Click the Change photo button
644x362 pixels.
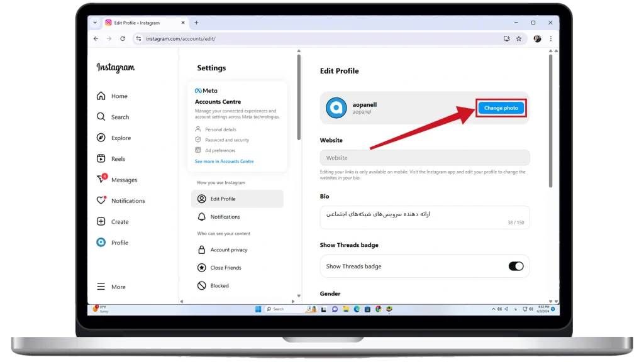pos(501,108)
